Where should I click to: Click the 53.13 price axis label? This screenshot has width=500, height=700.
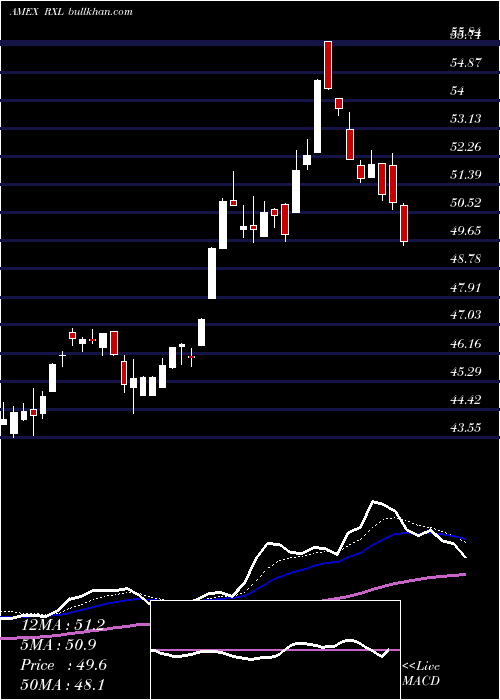[466, 119]
